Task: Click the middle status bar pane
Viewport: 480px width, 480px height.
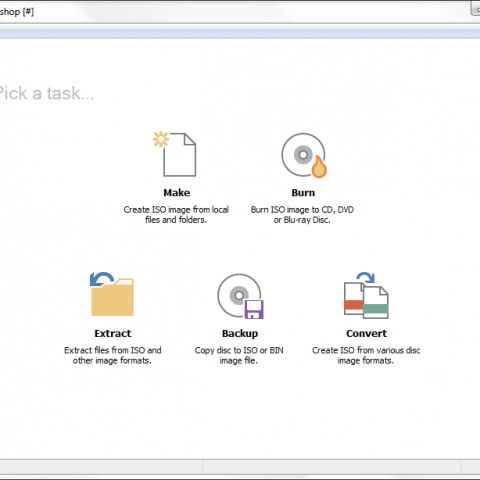Action: pyautogui.click(x=332, y=467)
